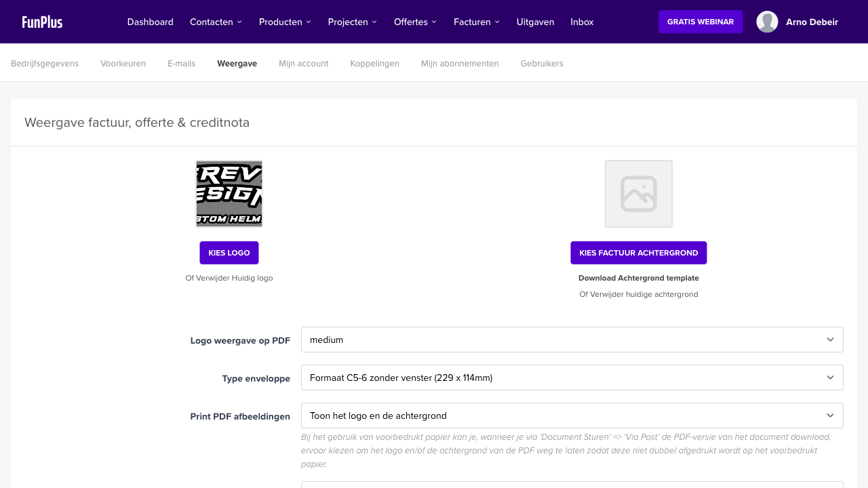Click the image placeholder for the factuur achtergrond
The height and width of the screenshot is (488, 868).
coord(638,194)
